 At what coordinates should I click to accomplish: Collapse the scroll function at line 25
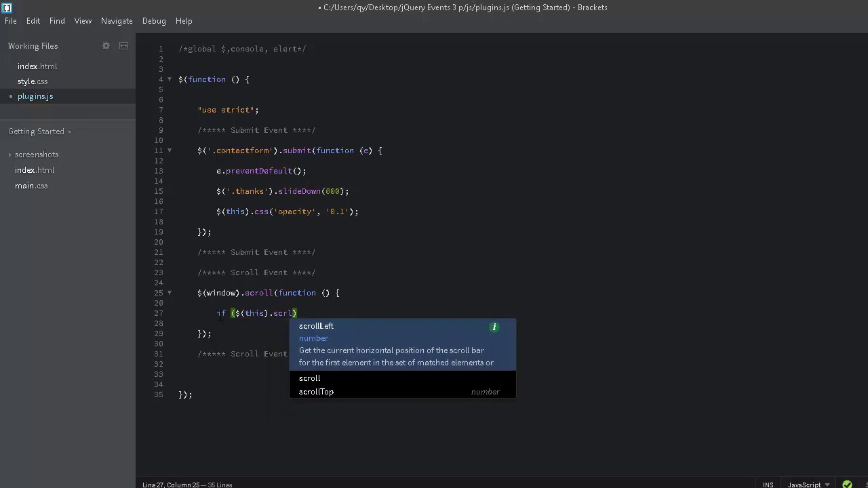(170, 293)
